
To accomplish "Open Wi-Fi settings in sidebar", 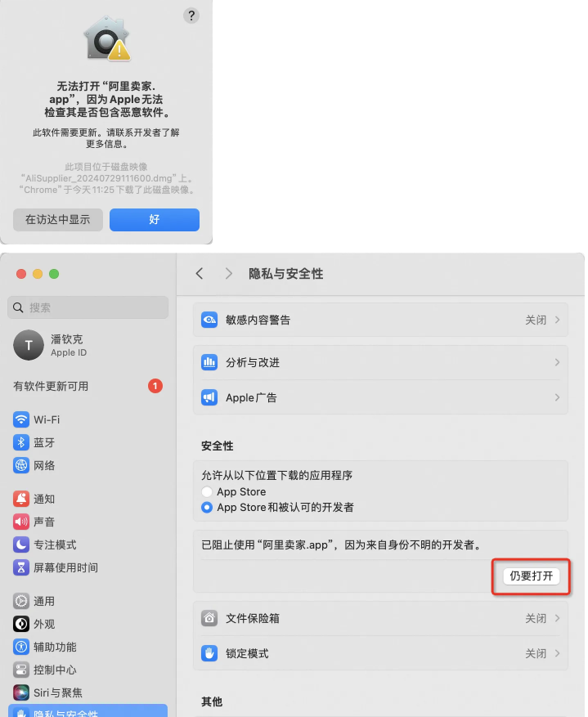I will [x=37, y=419].
